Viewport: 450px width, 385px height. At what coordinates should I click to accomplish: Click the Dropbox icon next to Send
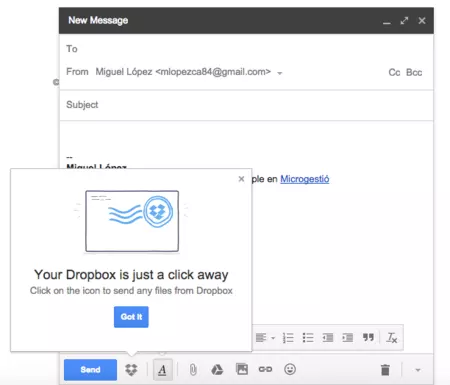click(x=131, y=370)
